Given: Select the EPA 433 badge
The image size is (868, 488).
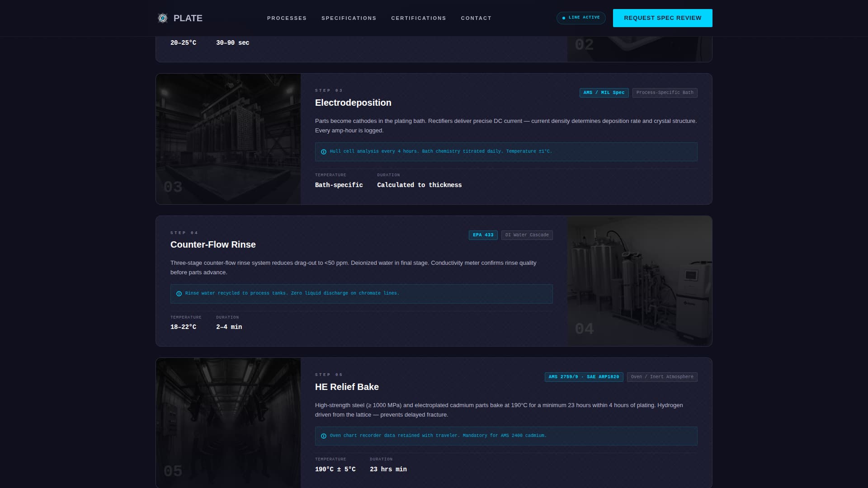Looking at the screenshot, I should [483, 235].
